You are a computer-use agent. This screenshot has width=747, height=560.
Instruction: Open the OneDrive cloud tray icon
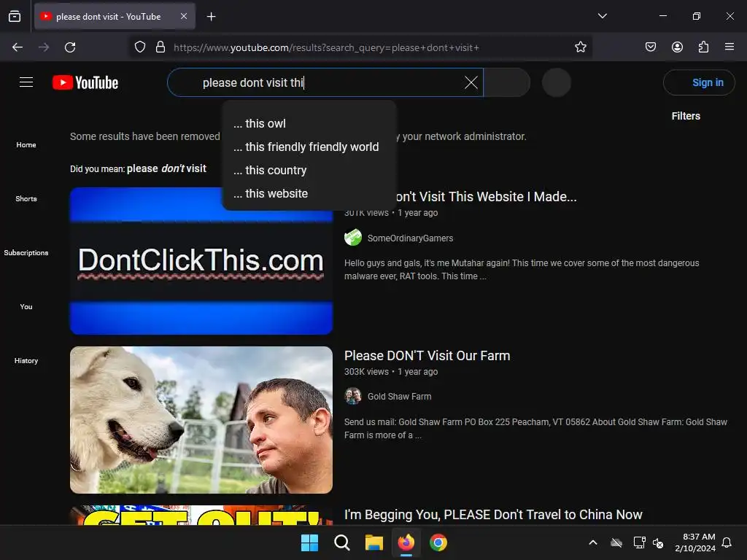click(x=616, y=542)
